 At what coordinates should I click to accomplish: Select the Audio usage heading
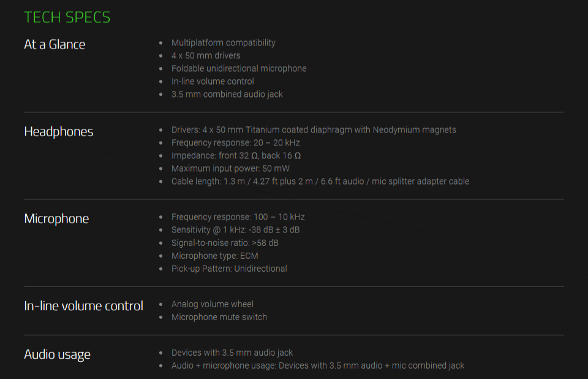click(x=58, y=354)
